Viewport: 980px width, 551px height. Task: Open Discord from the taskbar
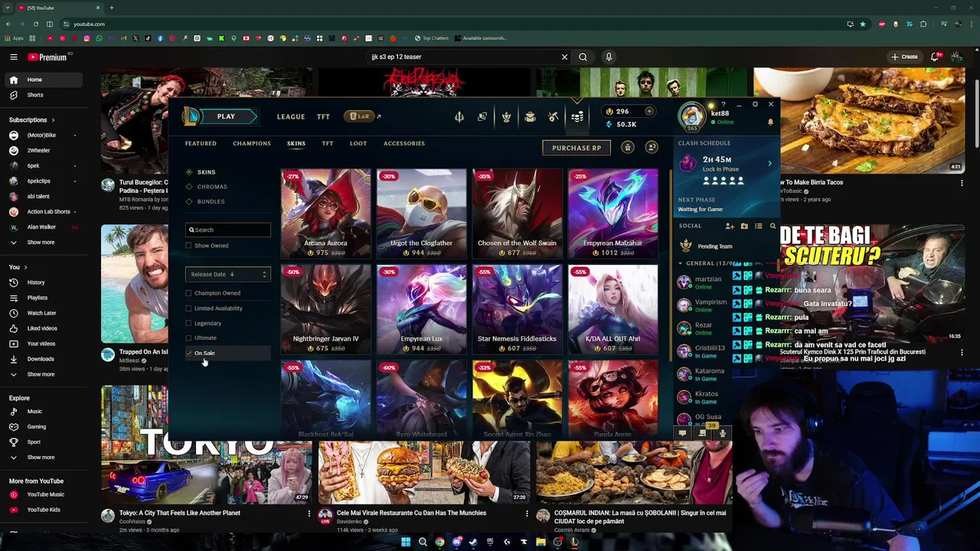456,542
